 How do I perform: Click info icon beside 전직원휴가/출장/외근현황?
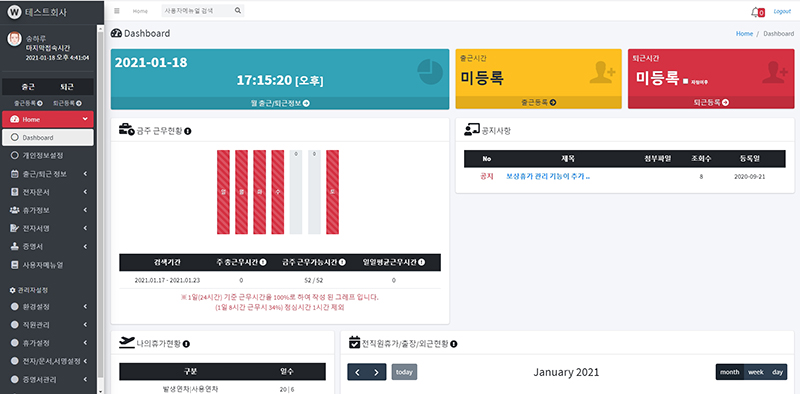point(454,344)
